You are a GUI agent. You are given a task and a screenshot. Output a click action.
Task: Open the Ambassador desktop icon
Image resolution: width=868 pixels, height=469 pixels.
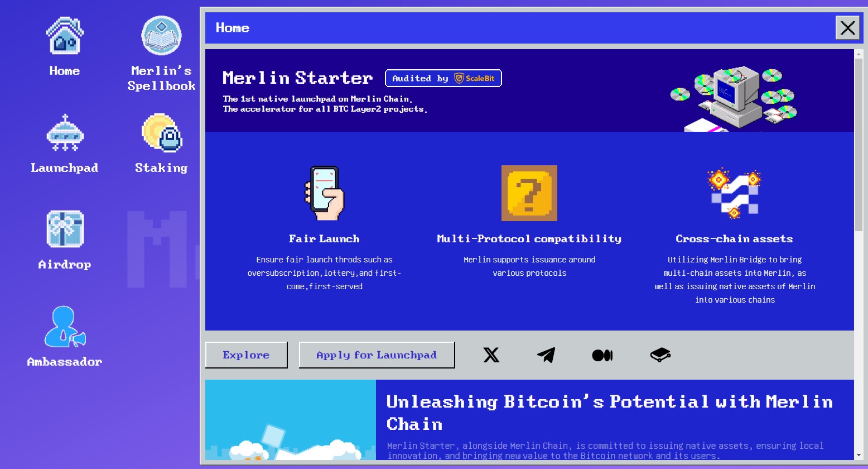coord(65,337)
